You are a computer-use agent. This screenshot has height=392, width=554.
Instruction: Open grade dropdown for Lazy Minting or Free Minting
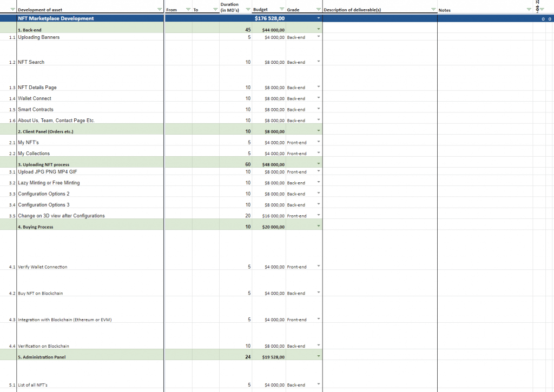pos(318,182)
